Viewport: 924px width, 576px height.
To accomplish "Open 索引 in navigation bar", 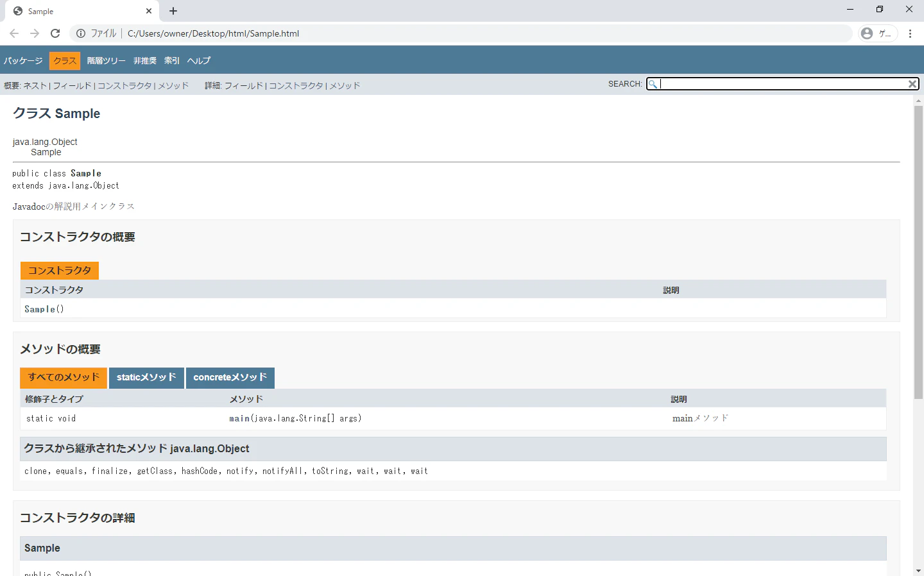I will [x=172, y=61].
